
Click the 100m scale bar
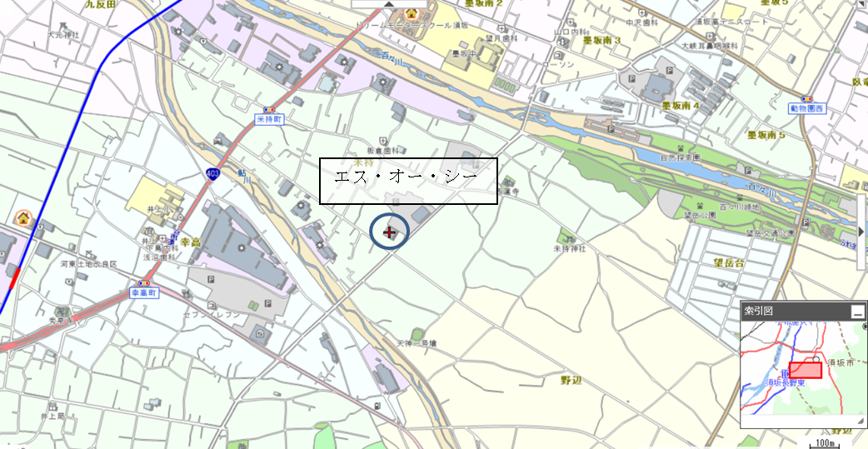click(x=825, y=443)
